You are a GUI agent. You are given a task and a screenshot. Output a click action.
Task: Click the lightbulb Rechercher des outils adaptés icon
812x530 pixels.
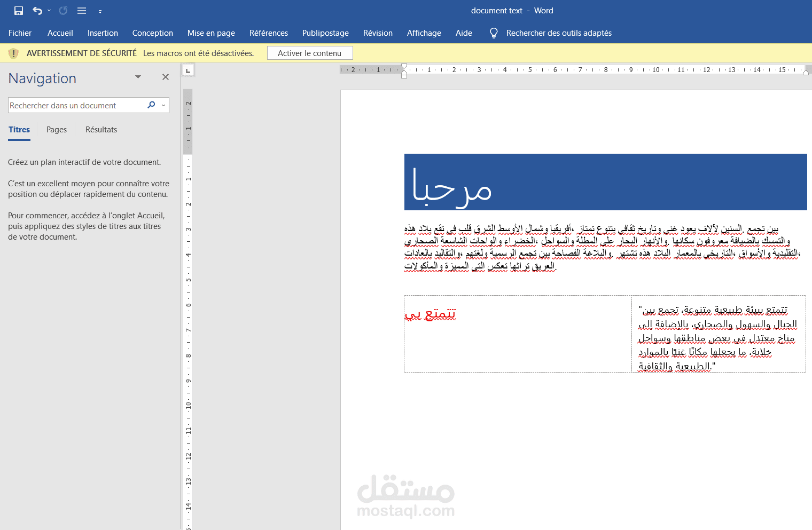[493, 33]
